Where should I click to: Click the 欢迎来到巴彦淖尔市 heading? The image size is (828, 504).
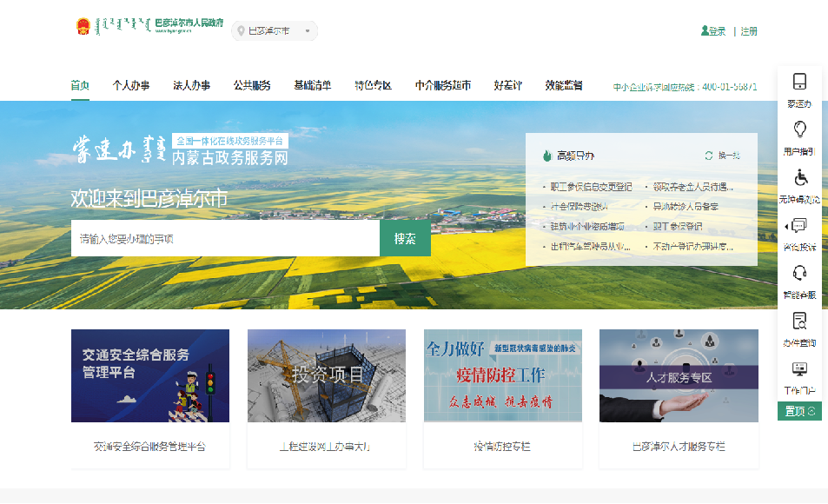click(x=149, y=198)
